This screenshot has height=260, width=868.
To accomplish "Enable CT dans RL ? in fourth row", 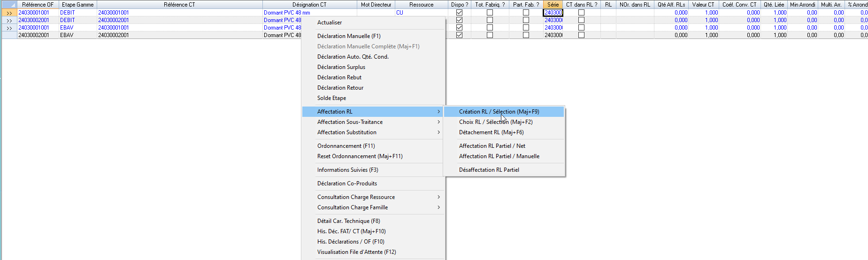I will click(x=581, y=35).
